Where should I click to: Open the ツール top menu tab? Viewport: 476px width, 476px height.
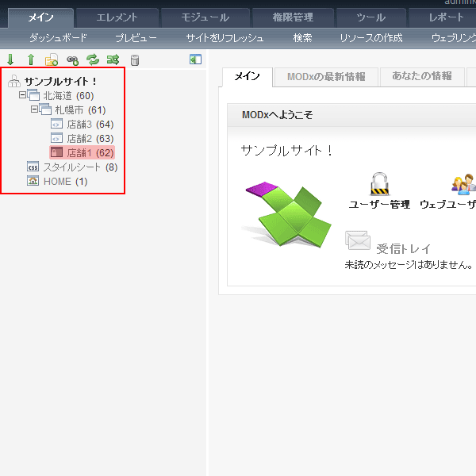(370, 17)
